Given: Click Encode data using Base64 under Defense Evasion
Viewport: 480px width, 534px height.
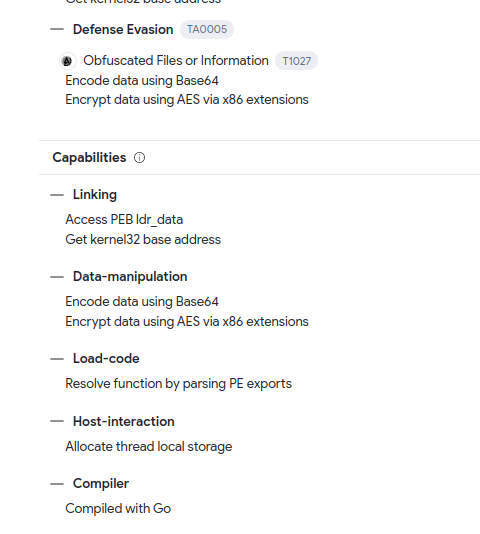Looking at the screenshot, I should click(x=142, y=81).
